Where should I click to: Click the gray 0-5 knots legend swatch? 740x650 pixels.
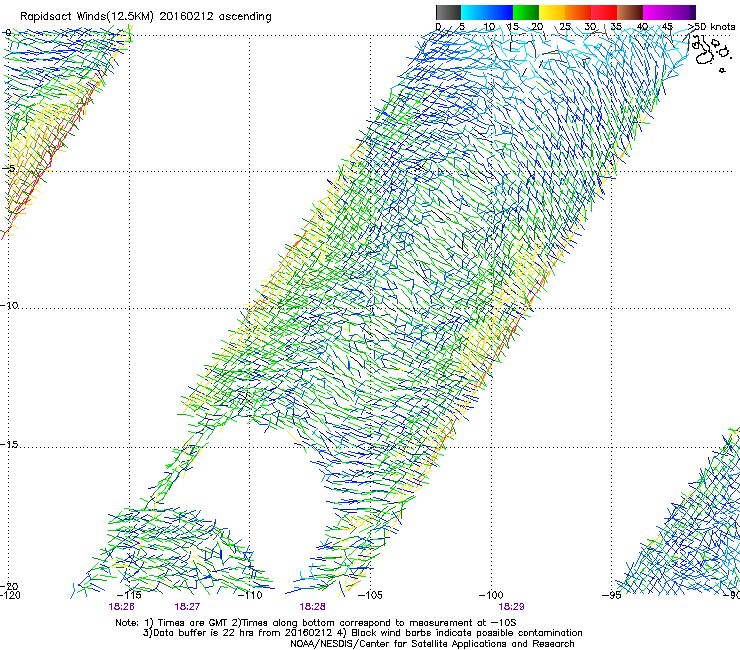[448, 12]
